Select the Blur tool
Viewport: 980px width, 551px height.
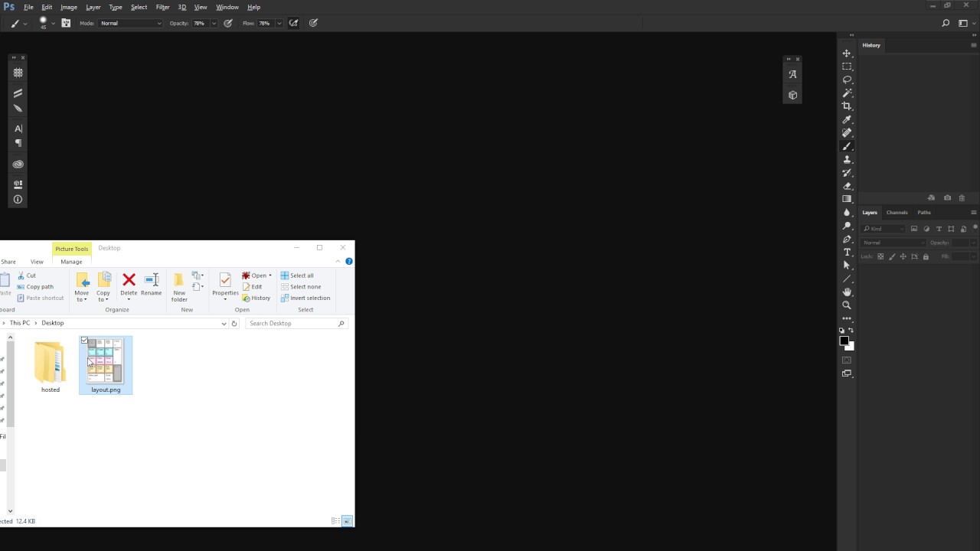(x=847, y=212)
